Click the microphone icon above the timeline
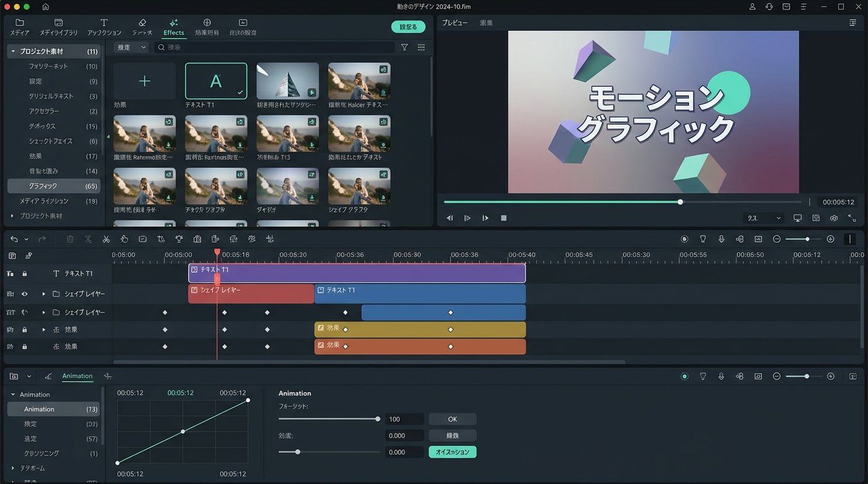 721,239
